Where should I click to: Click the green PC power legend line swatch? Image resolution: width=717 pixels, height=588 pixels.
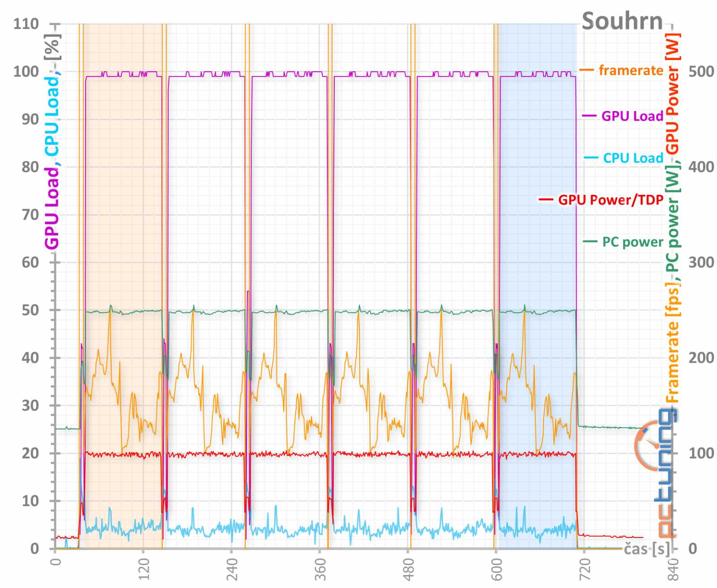(x=590, y=242)
